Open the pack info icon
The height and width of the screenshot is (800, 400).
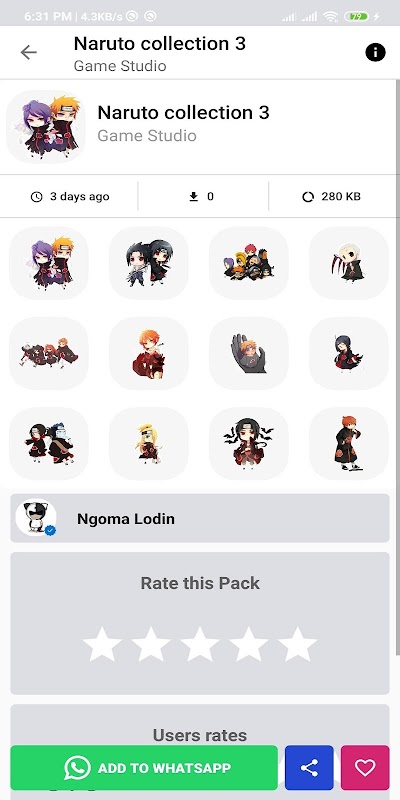point(375,52)
